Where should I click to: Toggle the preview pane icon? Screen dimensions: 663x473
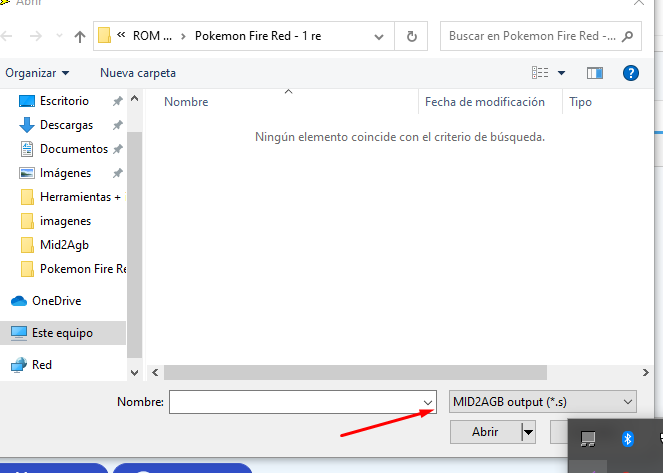coord(595,73)
